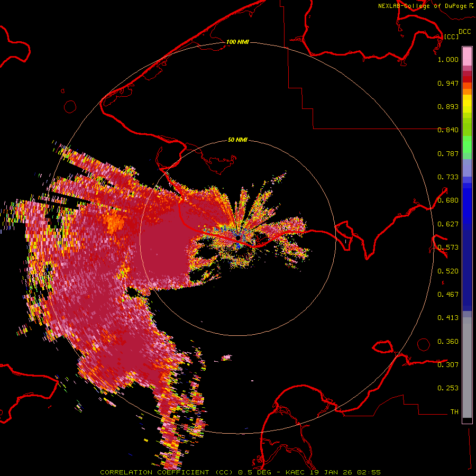Click the 0.840 color scale label
The height and width of the screenshot is (476, 476).
coord(448,130)
